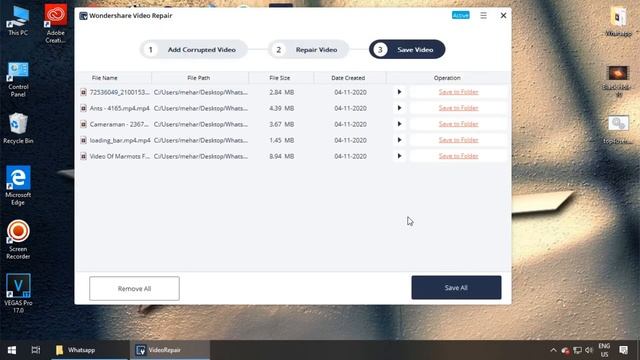640x360 pixels.
Task: Open the Windows Start menu
Action: pos(12,350)
